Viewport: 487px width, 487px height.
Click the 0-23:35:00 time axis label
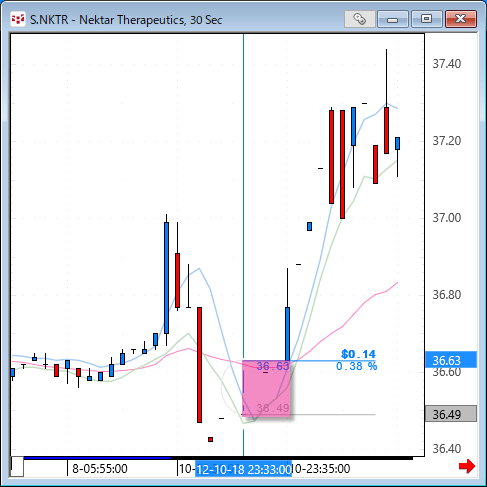tap(321, 469)
